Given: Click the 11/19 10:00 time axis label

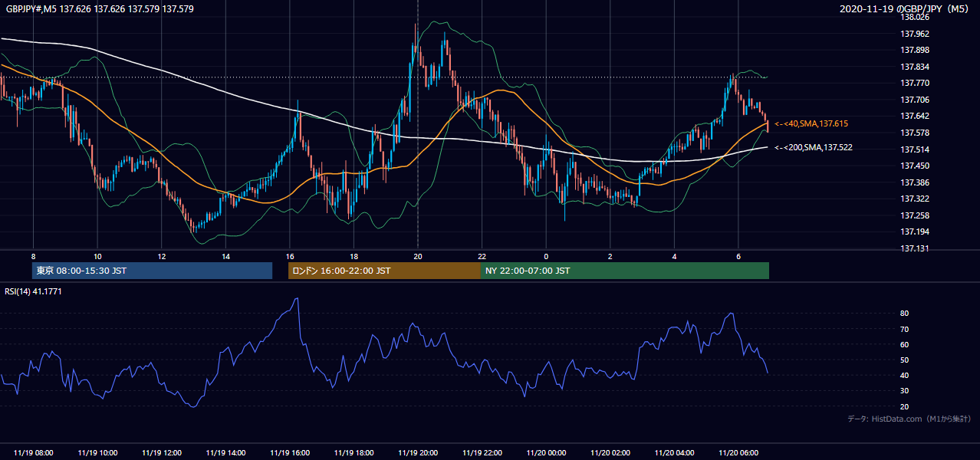Looking at the screenshot, I should point(97,453).
